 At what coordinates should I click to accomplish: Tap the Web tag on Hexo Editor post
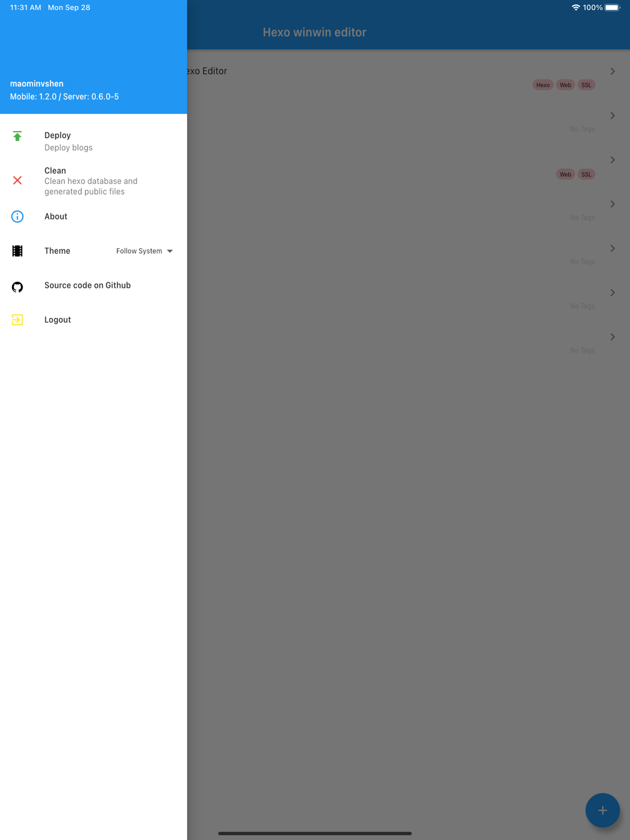coord(566,85)
